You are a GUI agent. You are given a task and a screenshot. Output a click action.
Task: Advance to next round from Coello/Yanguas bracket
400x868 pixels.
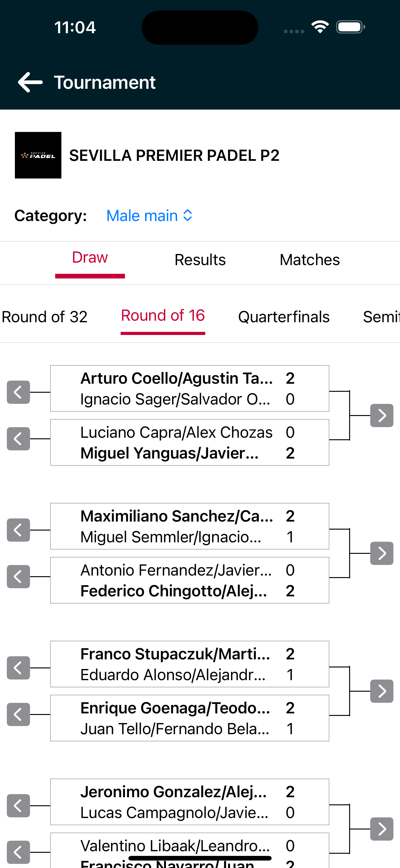[382, 415]
